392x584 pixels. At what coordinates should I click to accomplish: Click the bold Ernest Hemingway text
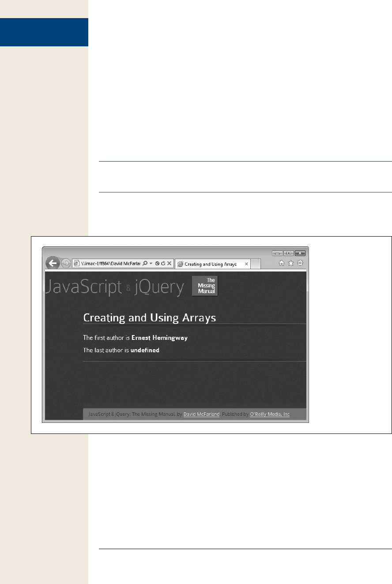[159, 338]
